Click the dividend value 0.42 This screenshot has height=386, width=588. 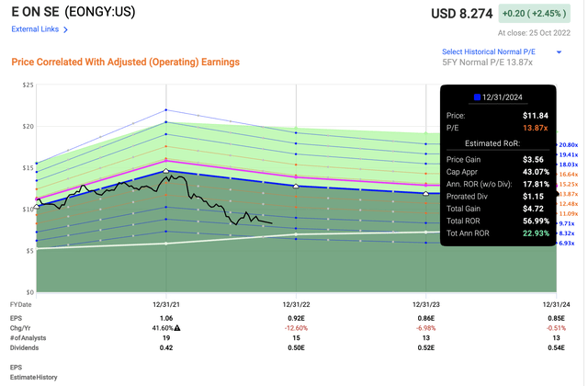(166, 347)
